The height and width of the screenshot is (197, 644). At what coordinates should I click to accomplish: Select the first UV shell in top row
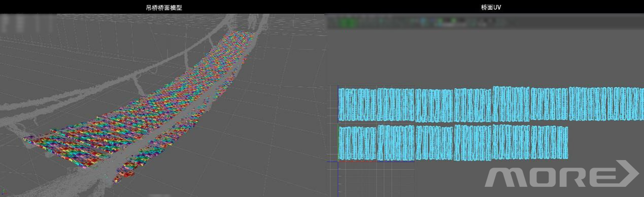(357, 105)
